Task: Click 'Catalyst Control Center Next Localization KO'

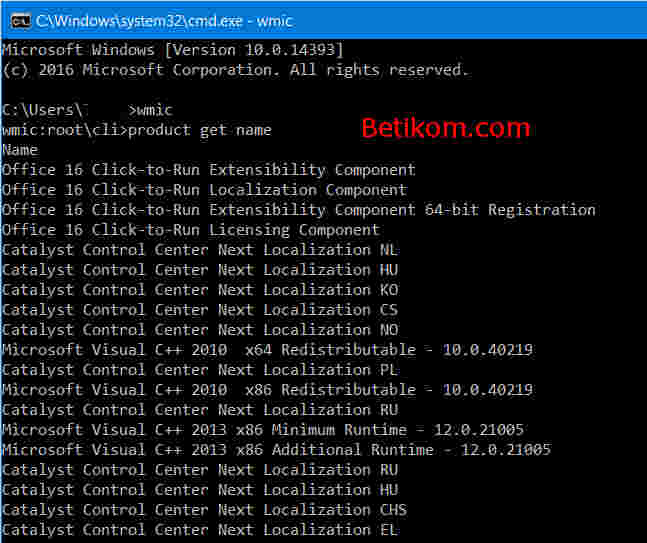Action: tap(200, 290)
